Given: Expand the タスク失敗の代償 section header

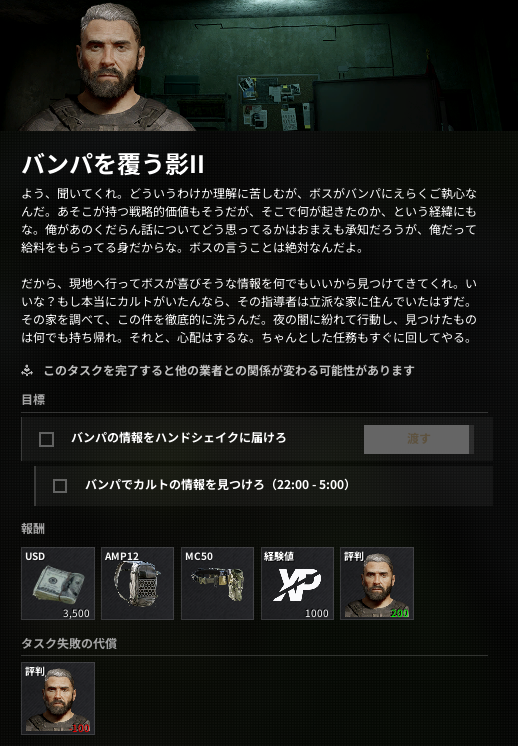Looking at the screenshot, I should click(69, 644).
